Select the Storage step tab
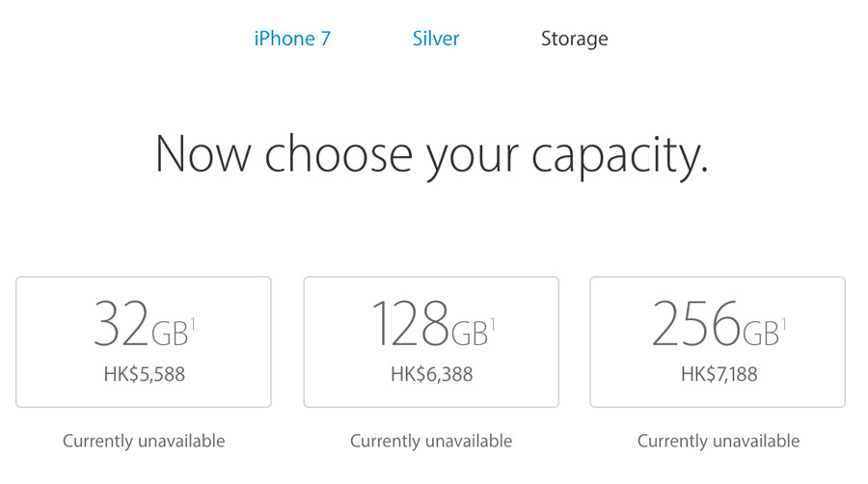The height and width of the screenshot is (484, 868). [574, 40]
